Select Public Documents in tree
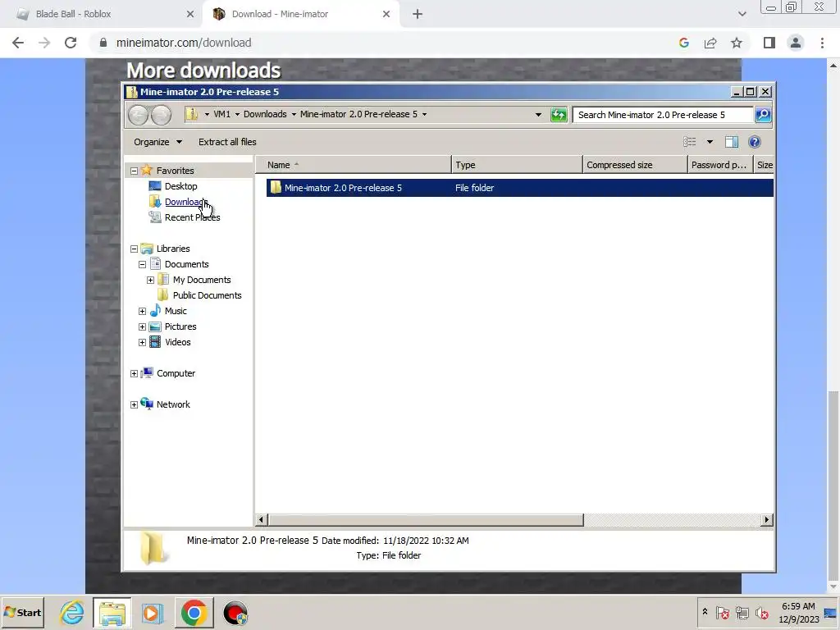Image resolution: width=840 pixels, height=630 pixels. (x=207, y=295)
